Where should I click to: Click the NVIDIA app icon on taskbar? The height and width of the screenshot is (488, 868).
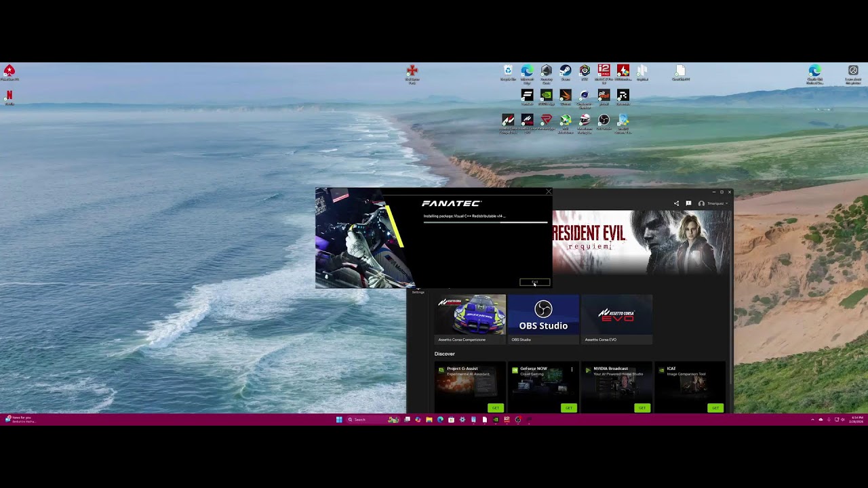tap(496, 420)
